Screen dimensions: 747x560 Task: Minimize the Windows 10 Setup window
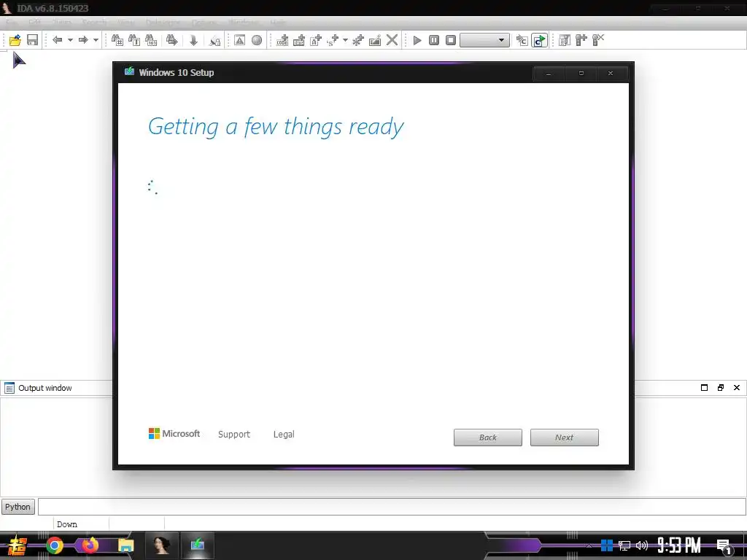pos(549,74)
